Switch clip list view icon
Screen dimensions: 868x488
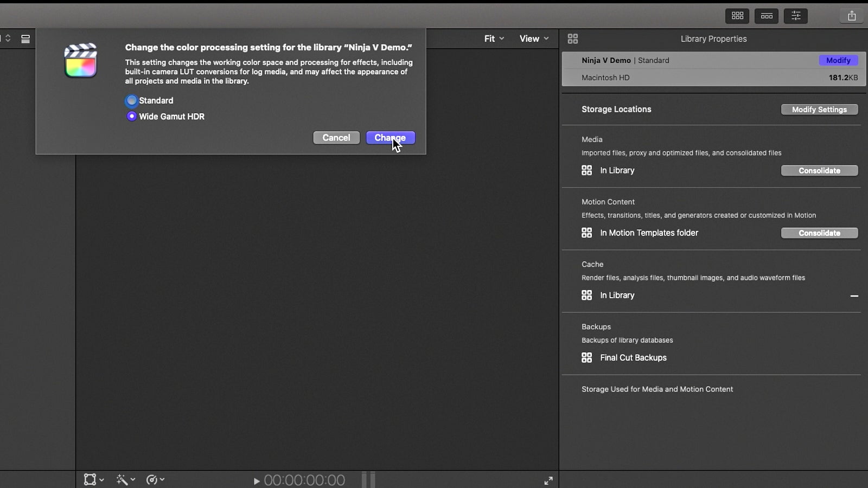(25, 39)
